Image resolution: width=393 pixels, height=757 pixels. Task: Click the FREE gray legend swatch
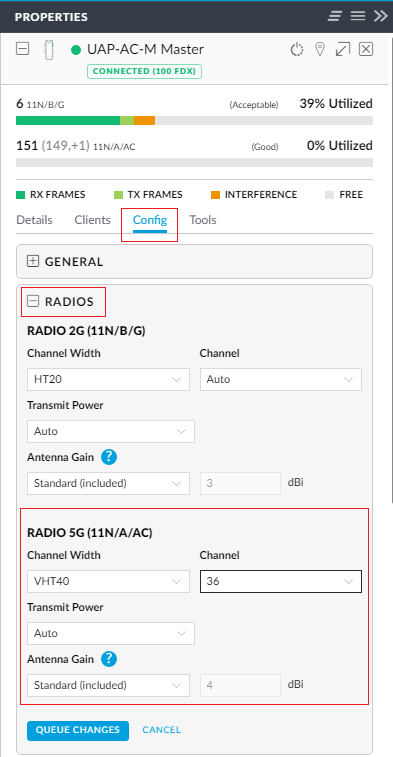[329, 195]
